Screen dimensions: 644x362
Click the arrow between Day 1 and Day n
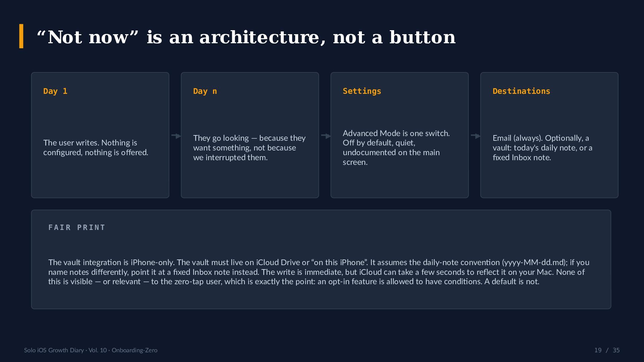click(176, 136)
